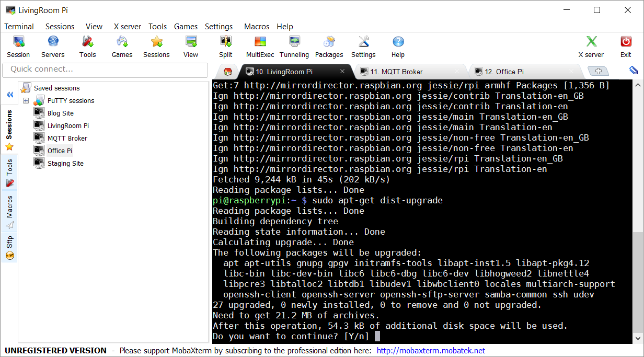644x357 pixels.
Task: Expand the PuTTY sessions tree node
Action: pyautogui.click(x=26, y=100)
